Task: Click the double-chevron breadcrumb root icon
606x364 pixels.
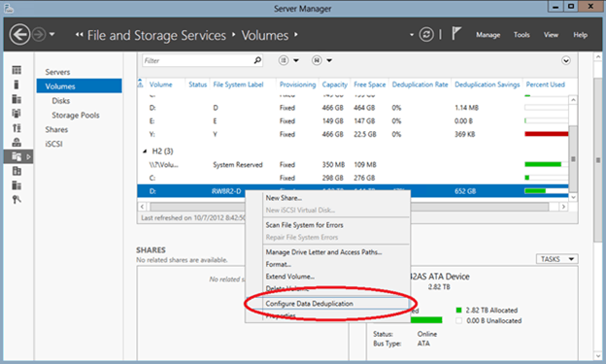Action: click(80, 35)
